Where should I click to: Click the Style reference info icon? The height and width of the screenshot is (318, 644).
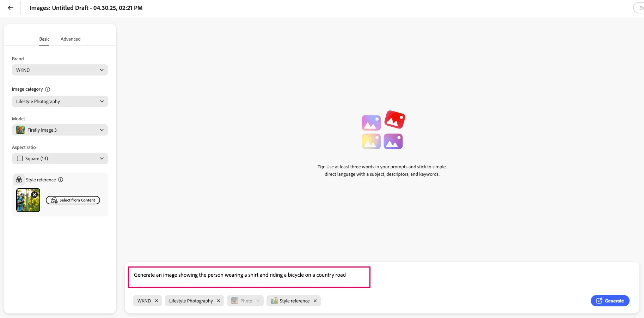coord(61,180)
